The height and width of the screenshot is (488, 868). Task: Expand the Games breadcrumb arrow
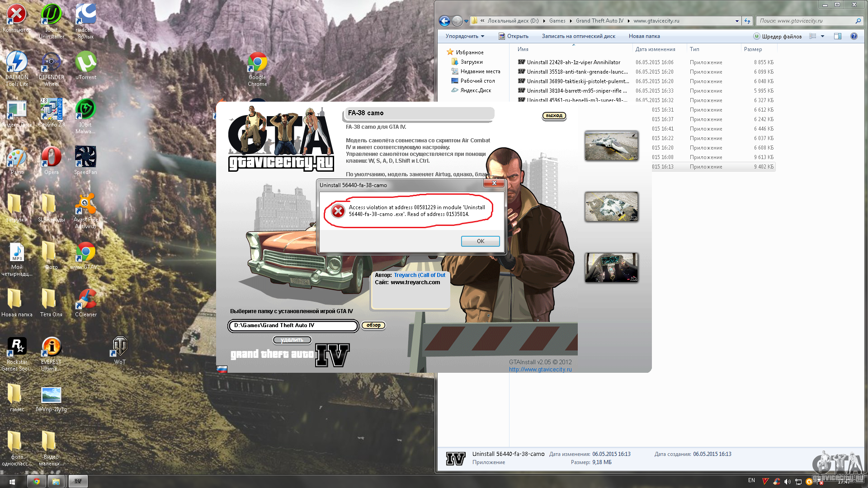[571, 21]
